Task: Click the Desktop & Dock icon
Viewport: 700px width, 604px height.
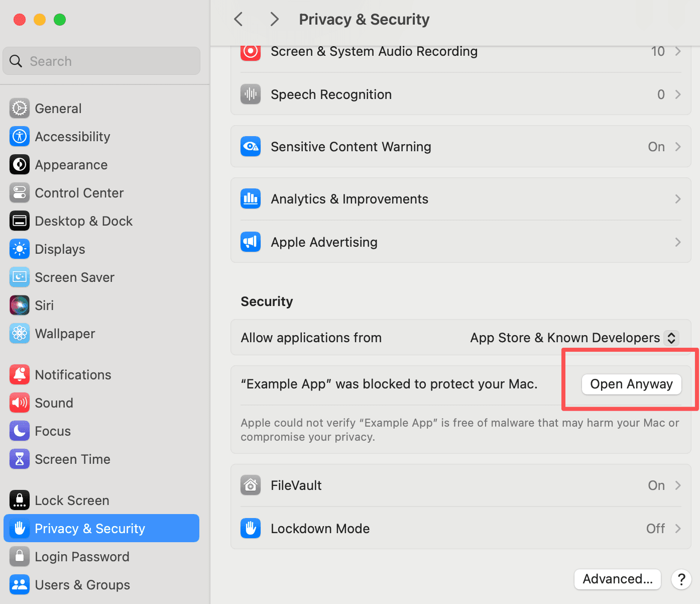Action: point(20,221)
